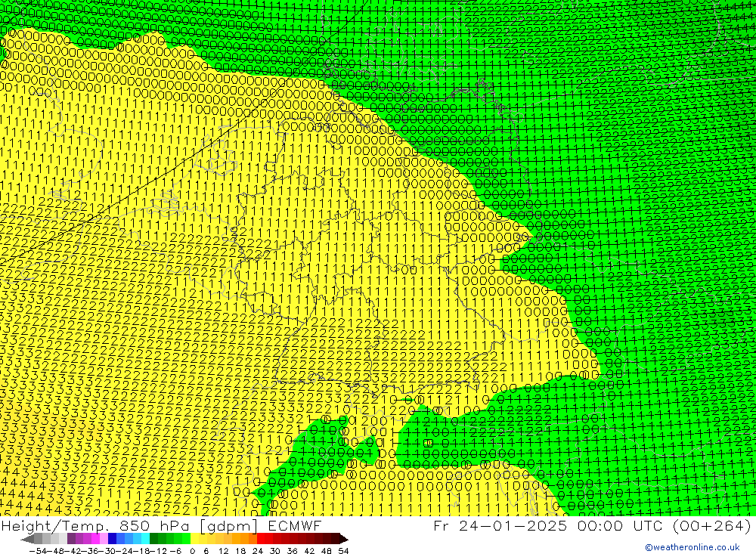
Task: Click the '18' label under the color scale
Action: click(x=240, y=551)
